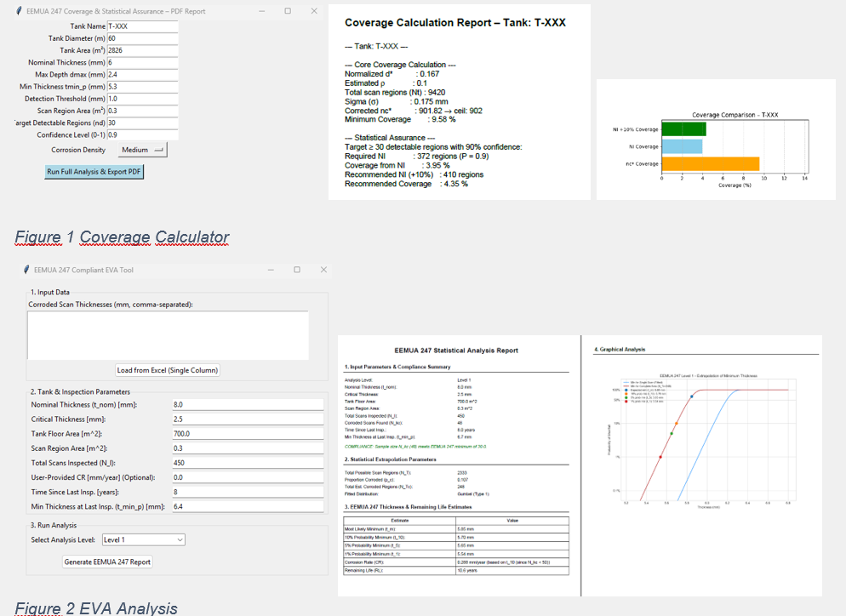Viewport: 846px width, 616px height.
Task: Click the Coverage Calculation Report page preview
Action: 459,102
